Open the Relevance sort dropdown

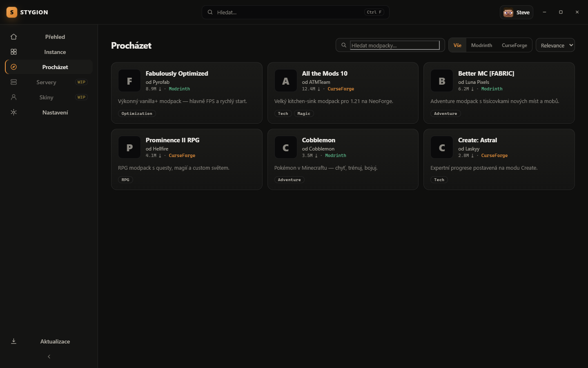(555, 45)
